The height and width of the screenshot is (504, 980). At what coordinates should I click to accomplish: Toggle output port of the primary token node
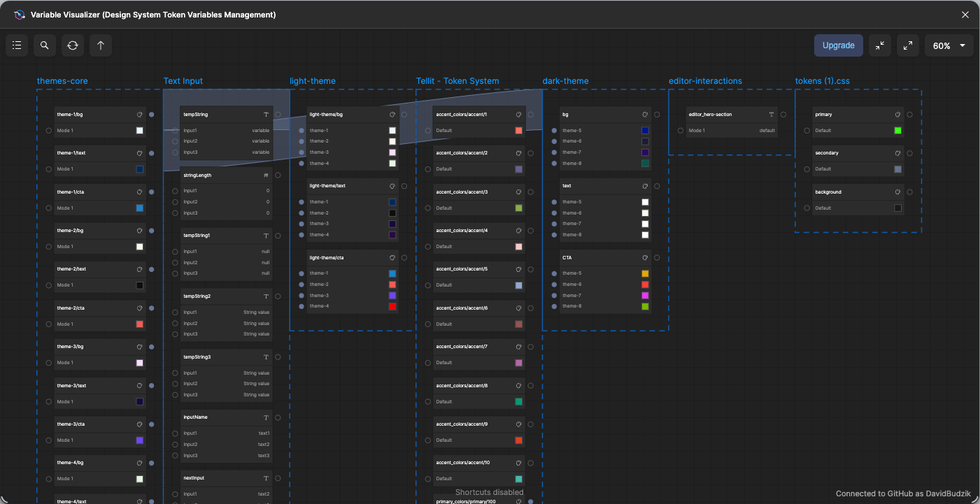click(x=910, y=114)
